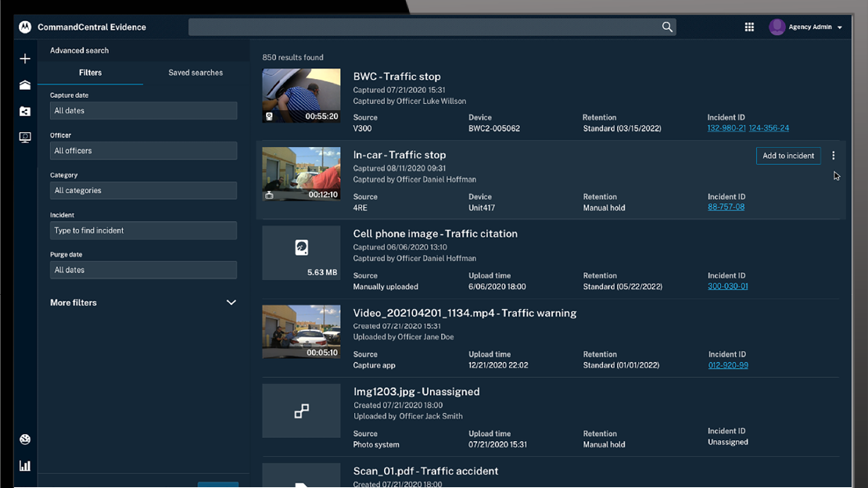Click source value Photo system
This screenshot has width=868, height=488.
[376, 445]
